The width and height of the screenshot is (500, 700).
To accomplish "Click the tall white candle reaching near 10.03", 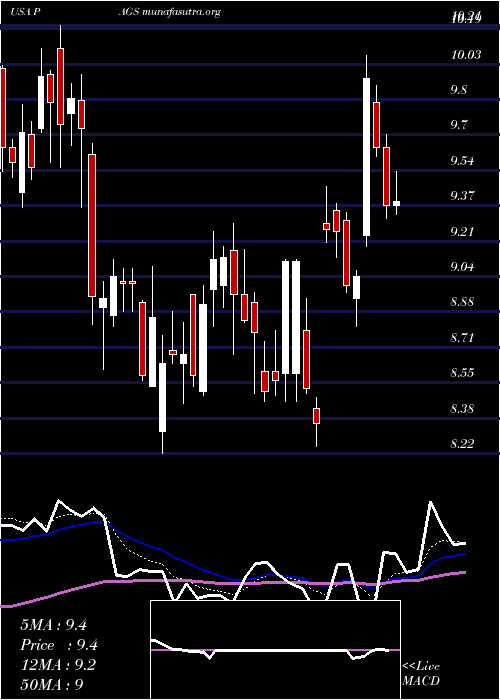I will point(367,157).
